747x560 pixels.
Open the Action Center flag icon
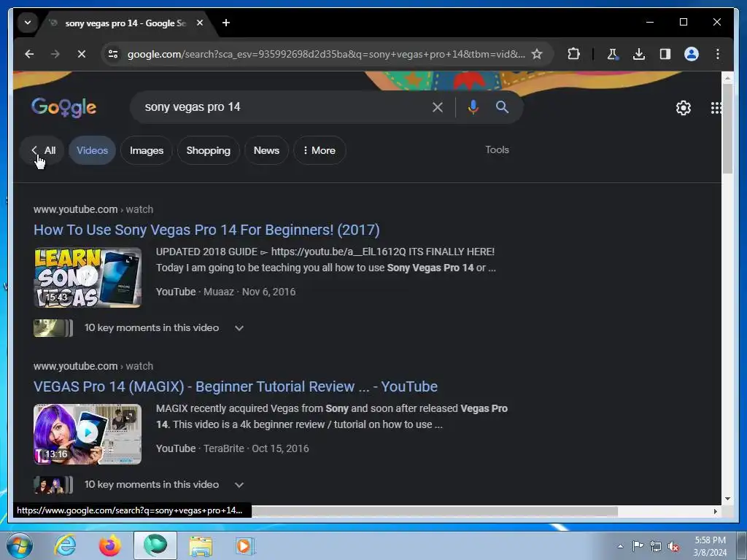pos(638,545)
